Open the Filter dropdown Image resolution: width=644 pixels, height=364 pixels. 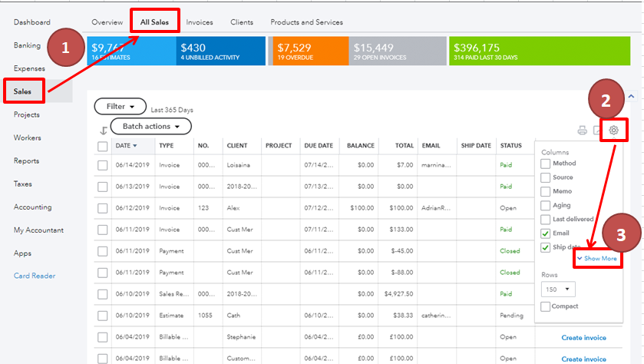(x=121, y=107)
